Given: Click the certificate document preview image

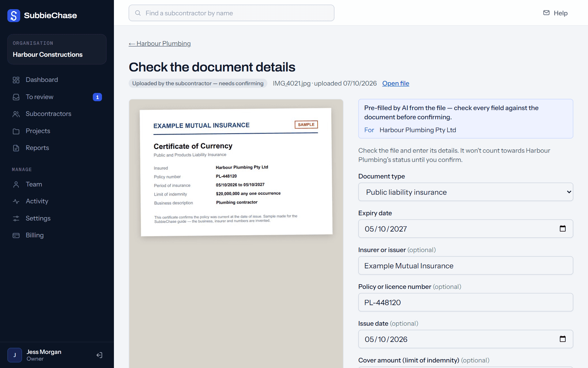Looking at the screenshot, I should 236,172.
